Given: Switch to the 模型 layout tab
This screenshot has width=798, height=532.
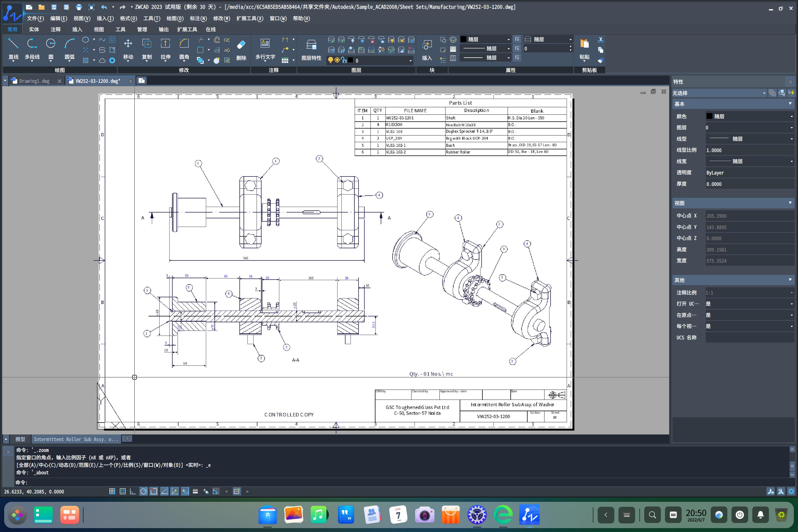Looking at the screenshot, I should pyautogui.click(x=20, y=439).
